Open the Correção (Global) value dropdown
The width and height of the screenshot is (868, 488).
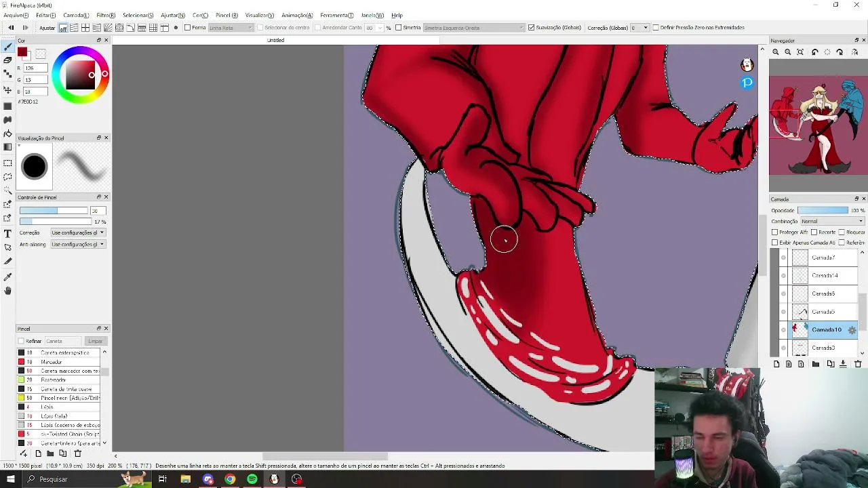[639, 28]
